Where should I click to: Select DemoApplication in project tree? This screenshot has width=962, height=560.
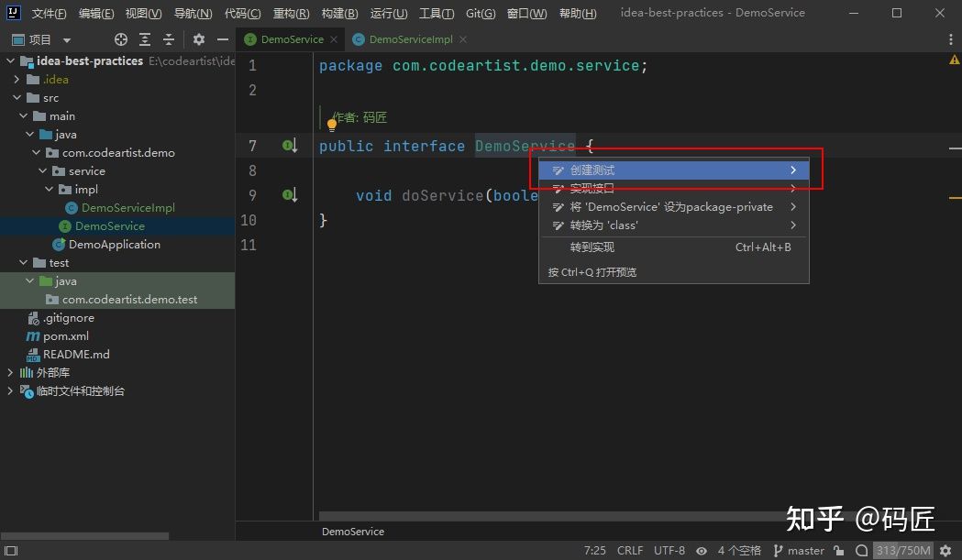[114, 244]
